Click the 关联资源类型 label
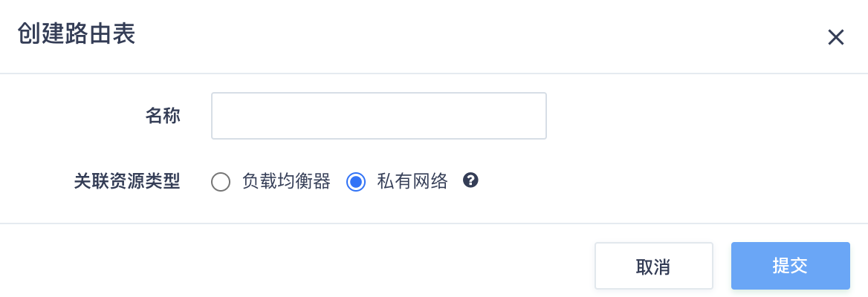The height and width of the screenshot is (297, 868). pos(127,181)
